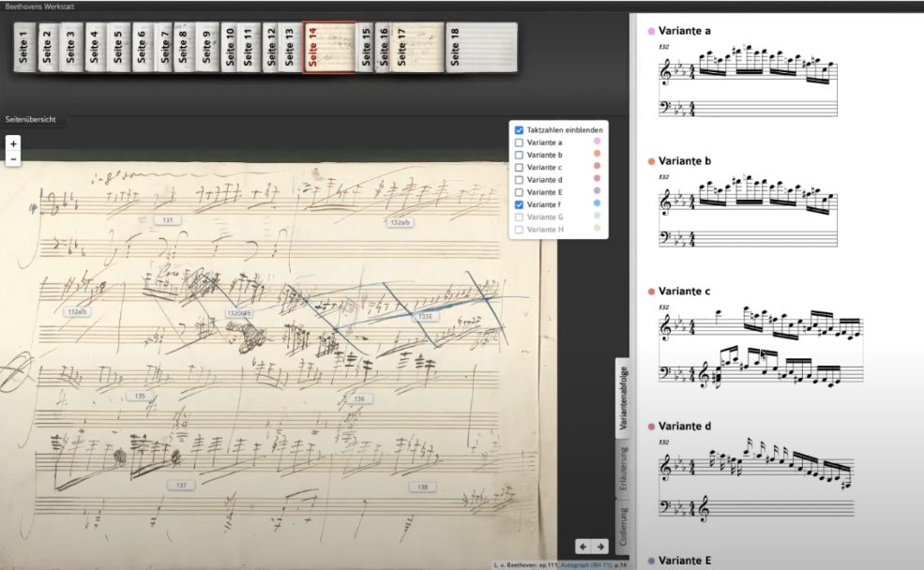Select the Seite 5 page thumbnail
The image size is (924, 570).
118,48
